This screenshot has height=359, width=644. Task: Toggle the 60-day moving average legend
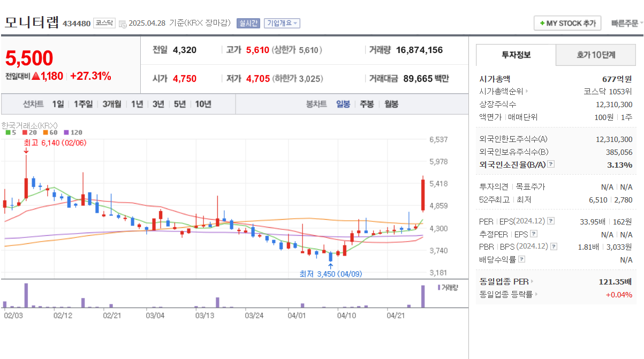point(45,132)
